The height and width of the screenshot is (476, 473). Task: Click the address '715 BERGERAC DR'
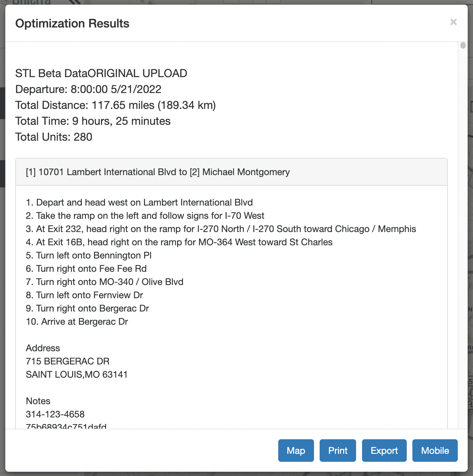point(68,361)
